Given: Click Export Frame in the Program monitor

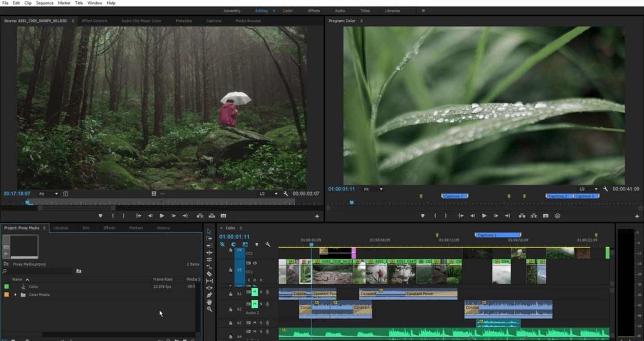Looking at the screenshot, I should point(545,216).
